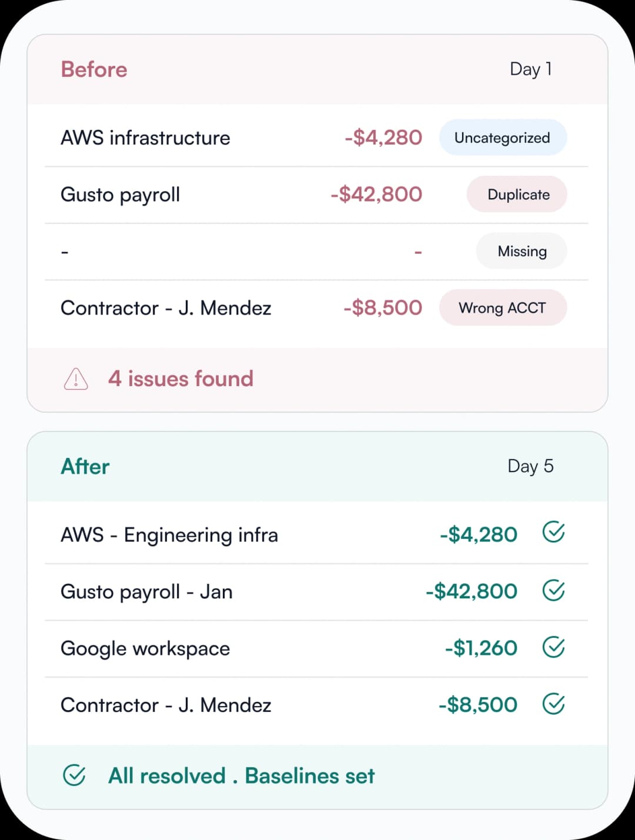Click the -$42,800 amount in the Before panel

(376, 194)
